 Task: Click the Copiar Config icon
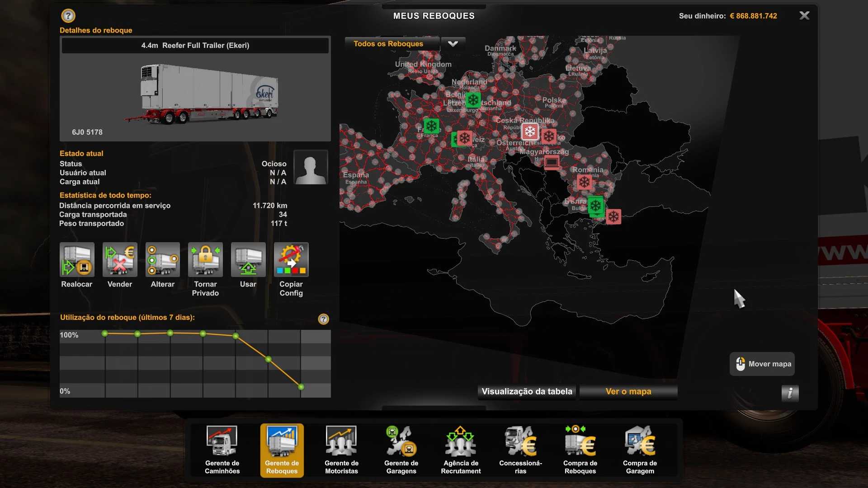pyautogui.click(x=291, y=260)
